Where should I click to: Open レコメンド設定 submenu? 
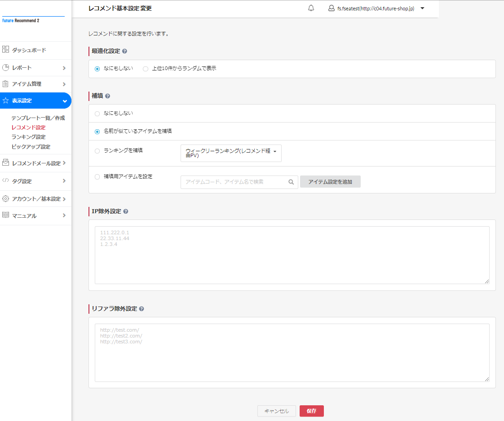click(x=29, y=127)
